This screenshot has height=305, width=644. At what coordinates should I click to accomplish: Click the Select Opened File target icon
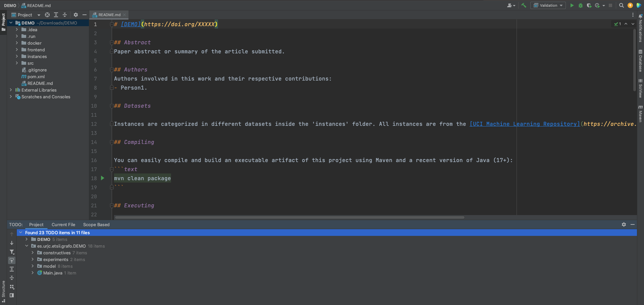[47, 15]
